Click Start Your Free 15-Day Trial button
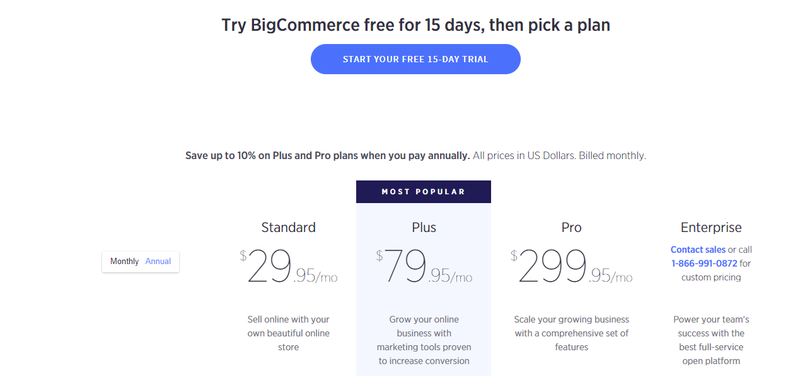The height and width of the screenshot is (376, 800). coord(415,59)
